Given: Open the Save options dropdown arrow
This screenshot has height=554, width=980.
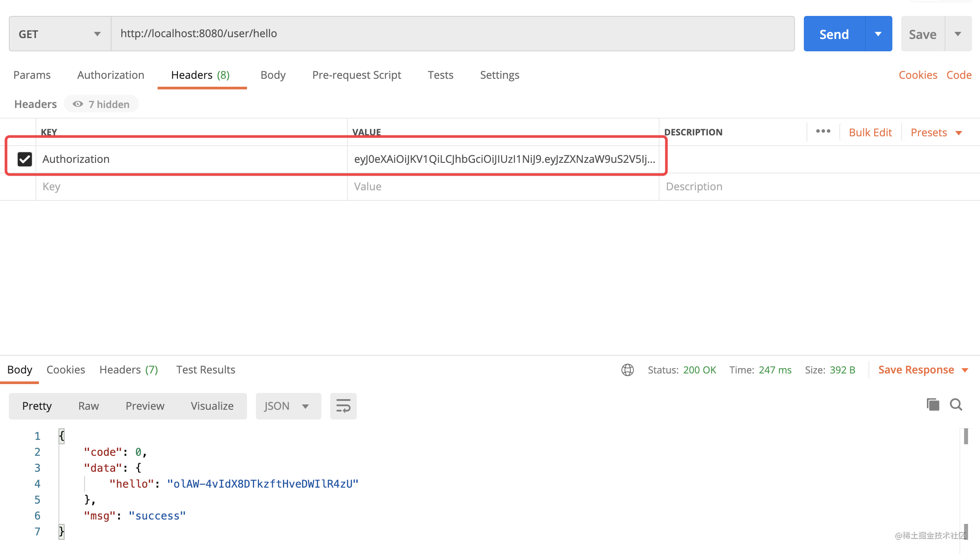Looking at the screenshot, I should 958,34.
